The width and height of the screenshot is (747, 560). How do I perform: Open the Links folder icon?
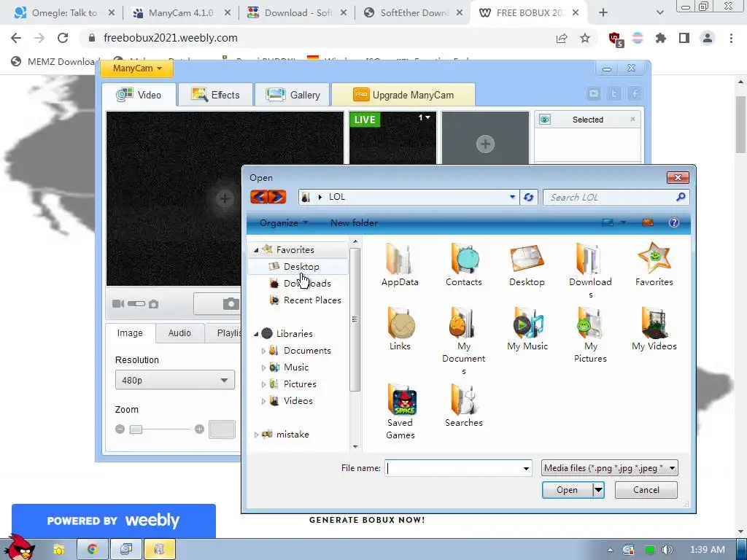[400, 323]
